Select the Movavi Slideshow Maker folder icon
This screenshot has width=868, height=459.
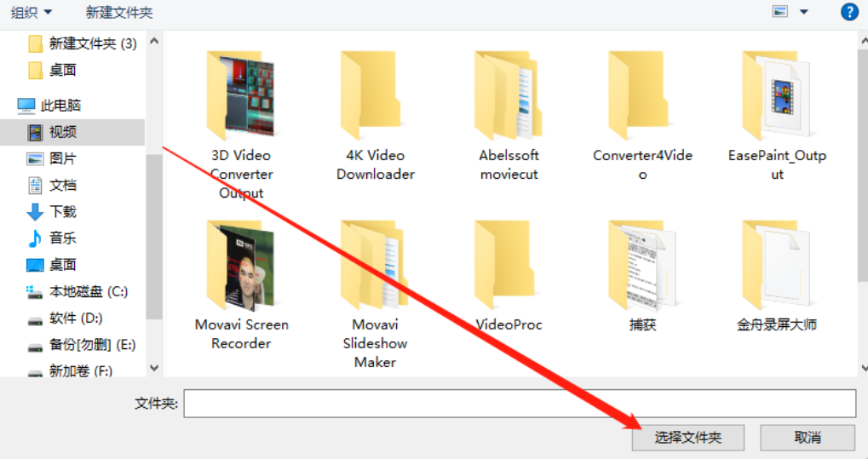tap(374, 265)
